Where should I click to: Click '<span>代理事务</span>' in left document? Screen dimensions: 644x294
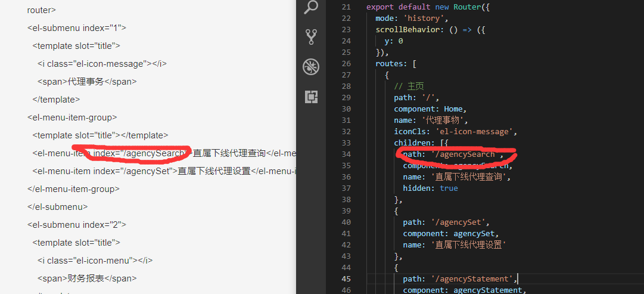point(87,82)
